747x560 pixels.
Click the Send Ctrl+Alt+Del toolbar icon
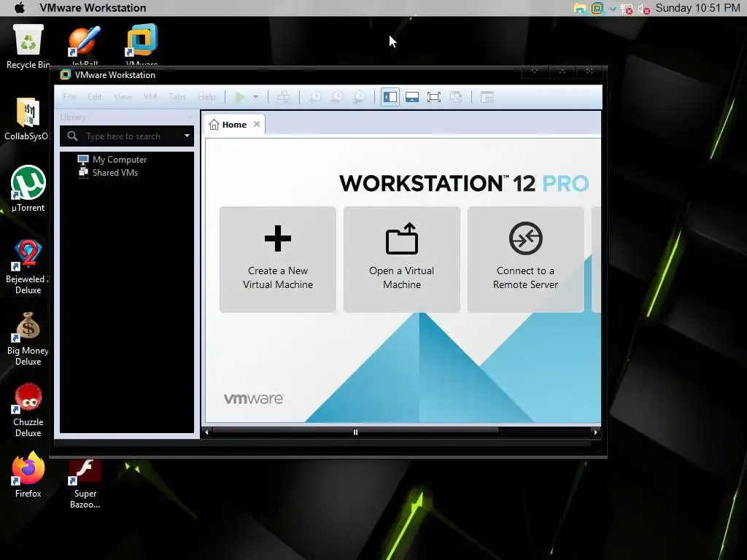(x=284, y=97)
